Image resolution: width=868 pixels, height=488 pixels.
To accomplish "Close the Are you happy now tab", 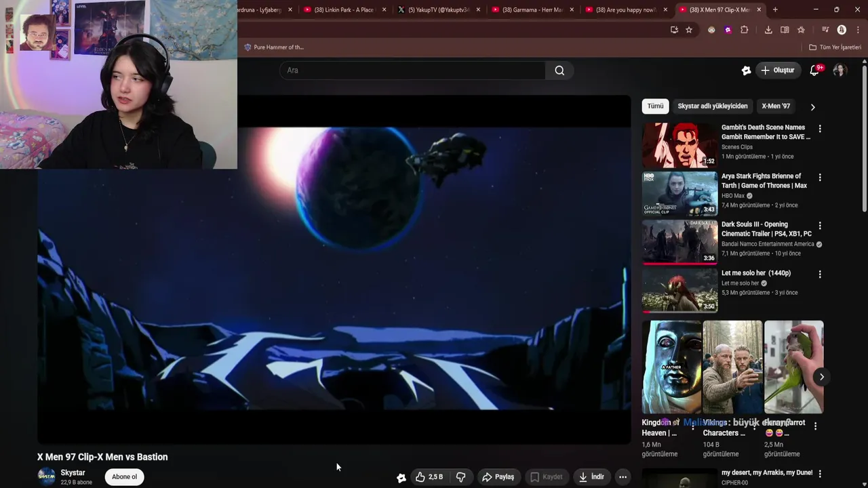I will [665, 9].
